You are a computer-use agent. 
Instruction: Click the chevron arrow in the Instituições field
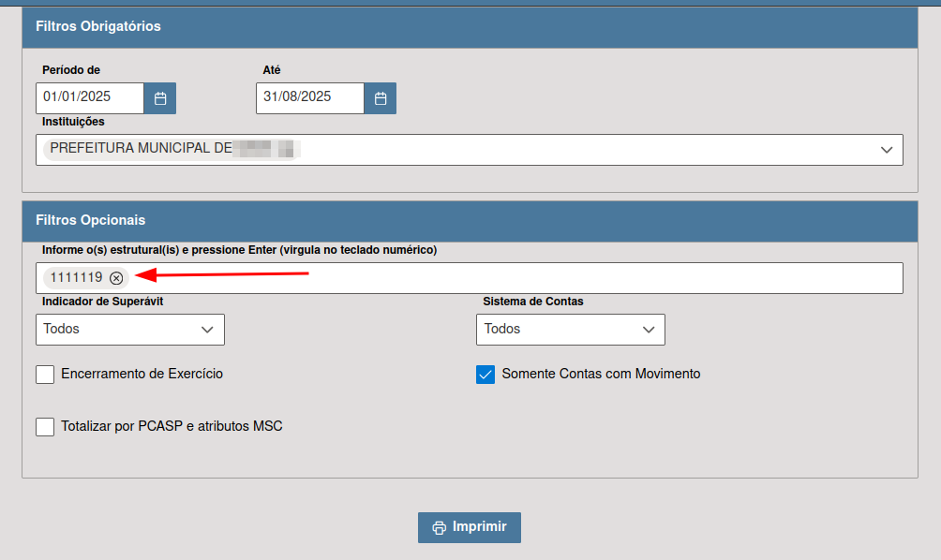887,150
